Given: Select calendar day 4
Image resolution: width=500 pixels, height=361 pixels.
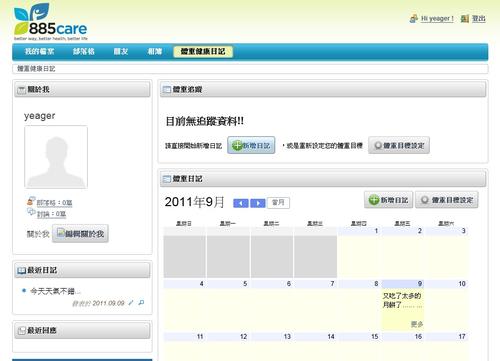Looking at the screenshot, I should pos(184,305).
